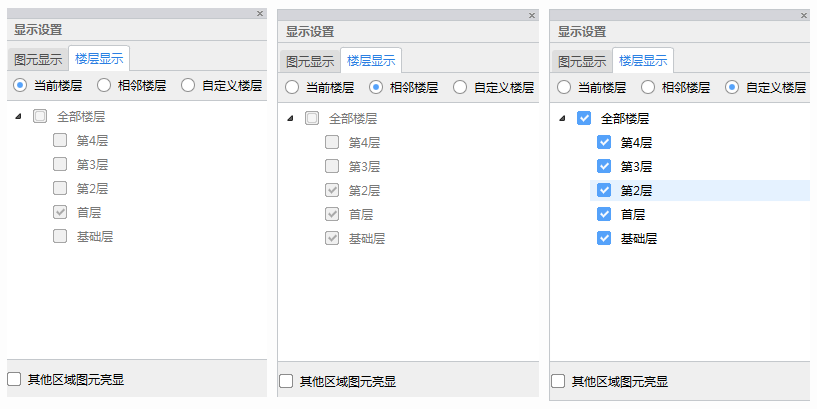Uncheck 第3层 checkbox in right panel

pyautogui.click(x=604, y=166)
